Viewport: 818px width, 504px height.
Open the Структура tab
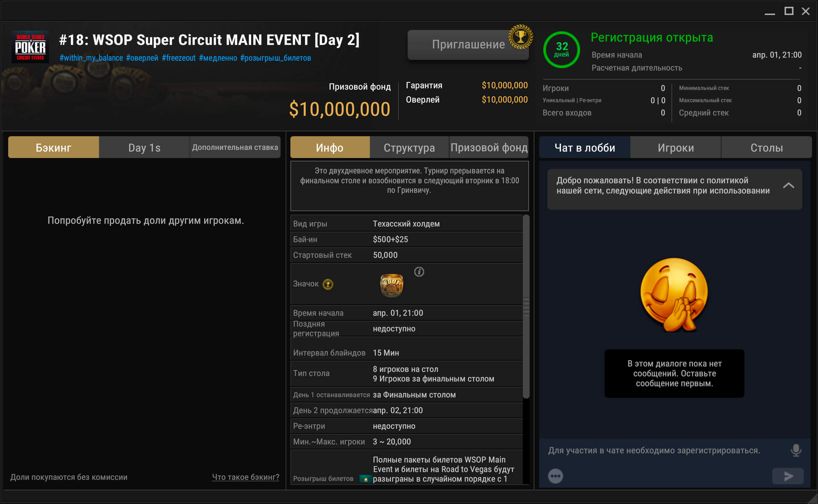coord(409,147)
